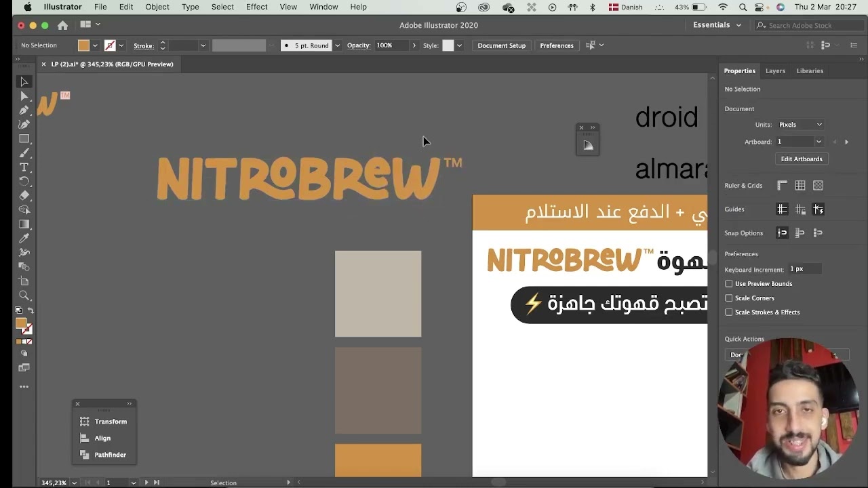Toggle Show Grid icon
This screenshot has width=868, height=488.
[x=800, y=185]
